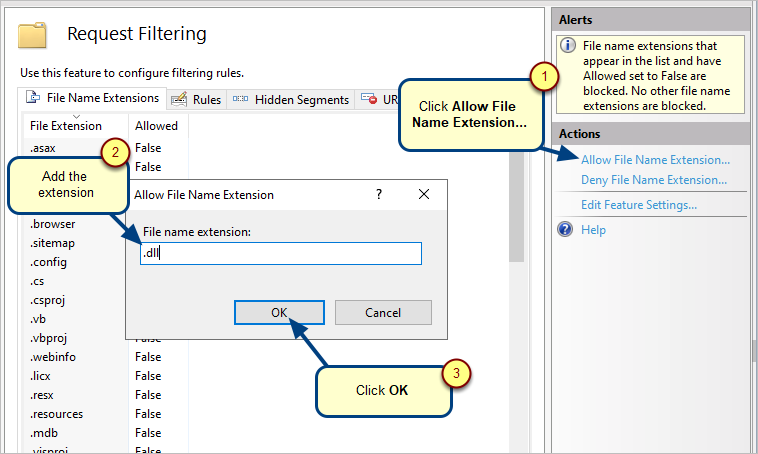The image size is (758, 454).
Task: Open the Edit Feature Settings link
Action: (x=639, y=205)
